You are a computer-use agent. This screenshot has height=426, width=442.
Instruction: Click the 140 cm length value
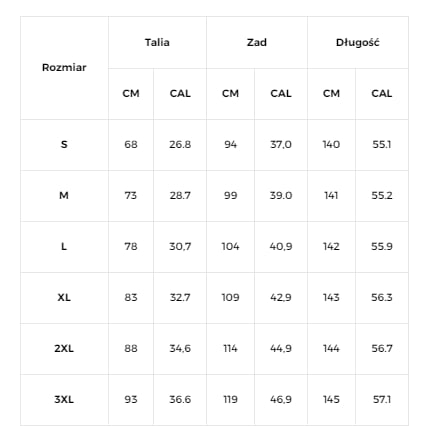click(331, 144)
